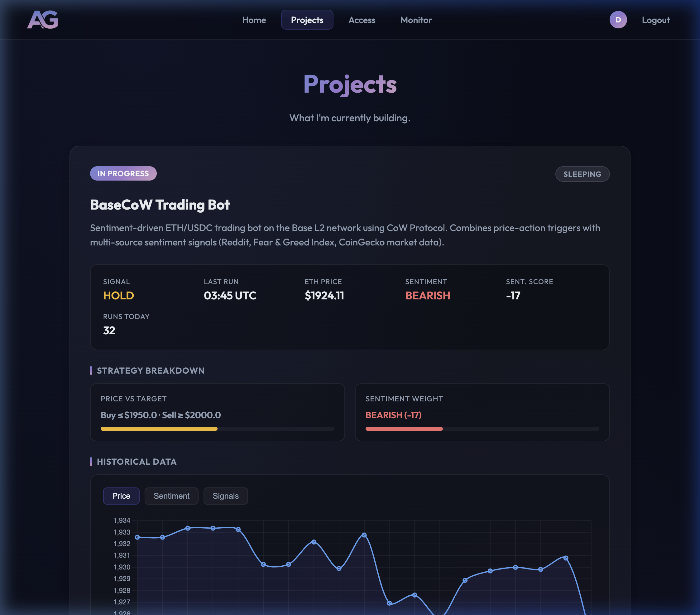Open the user avatar menu labeled D
This screenshot has width=700, height=615.
click(x=618, y=20)
